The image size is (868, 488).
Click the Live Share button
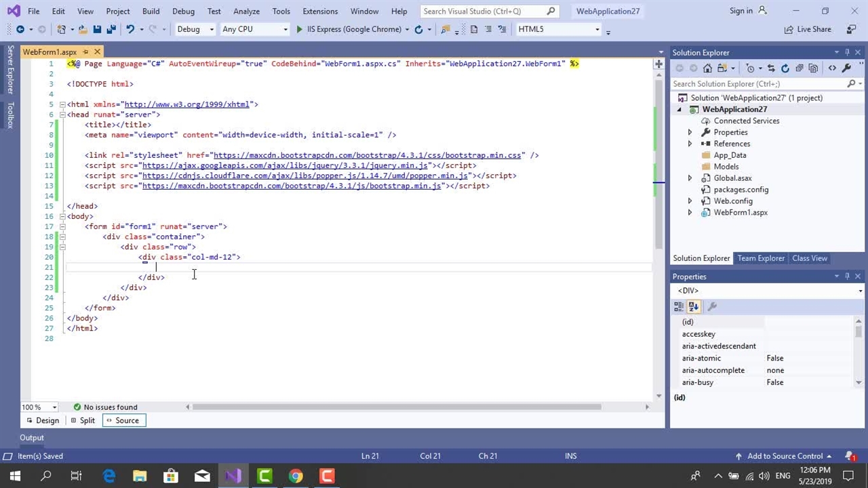[x=808, y=29]
